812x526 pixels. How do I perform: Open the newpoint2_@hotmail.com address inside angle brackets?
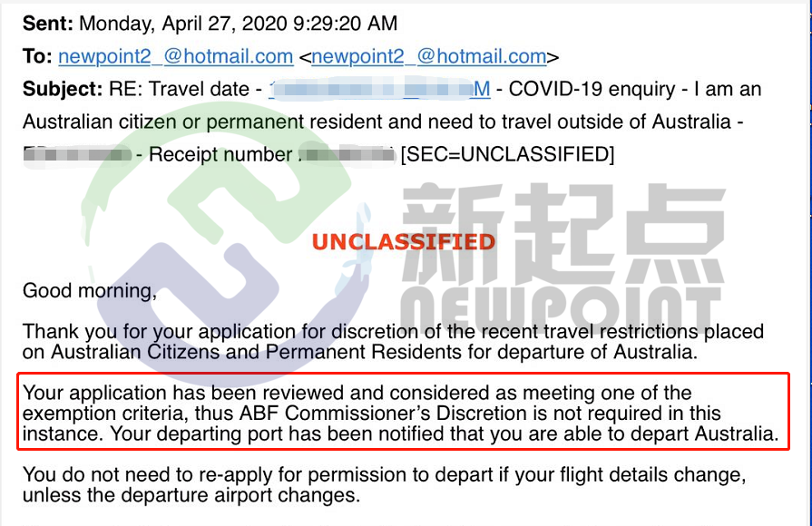click(429, 56)
